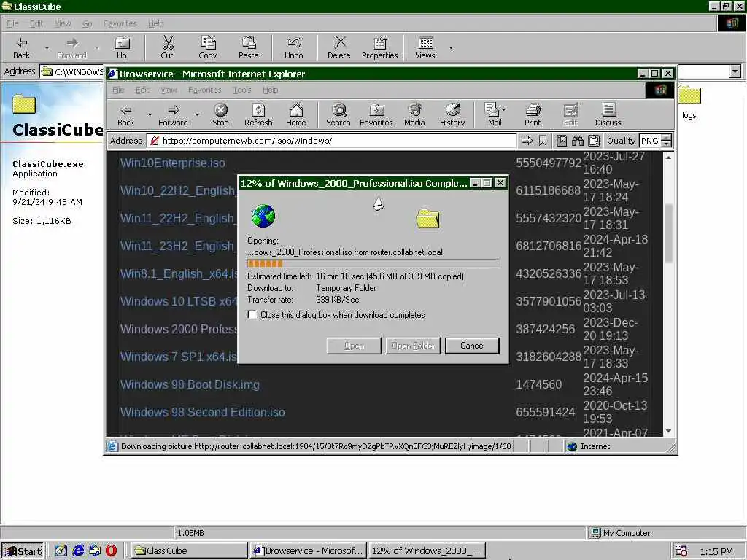
Task: Click the bookmark ribbon icon beside the Go arrow
Action: click(543, 141)
